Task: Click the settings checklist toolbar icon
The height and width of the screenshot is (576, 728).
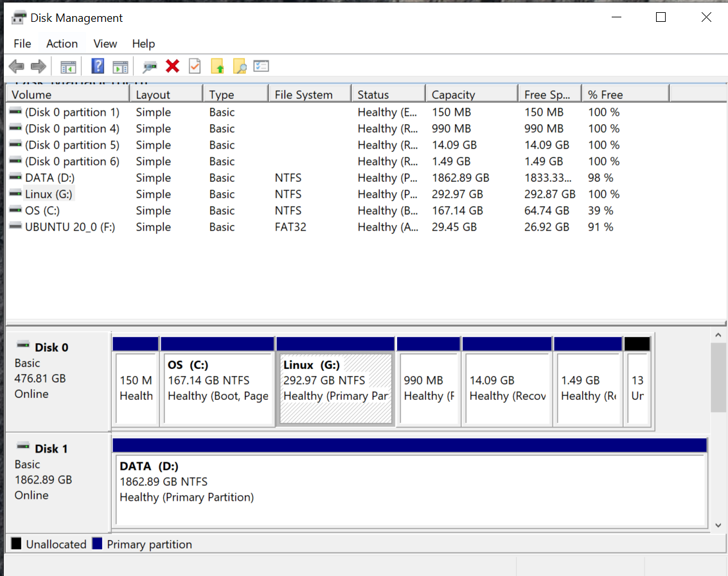Action: [262, 66]
